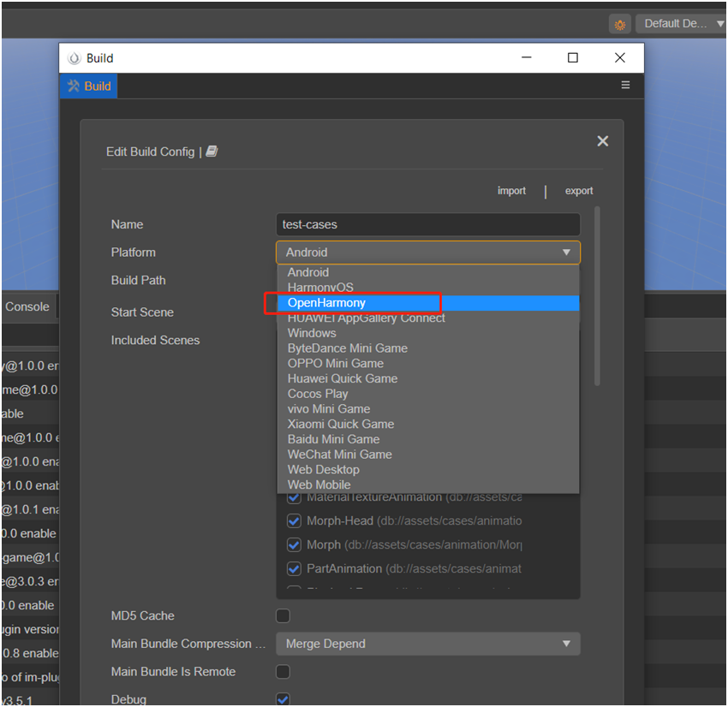Open the build config documentation book icon

click(x=212, y=151)
